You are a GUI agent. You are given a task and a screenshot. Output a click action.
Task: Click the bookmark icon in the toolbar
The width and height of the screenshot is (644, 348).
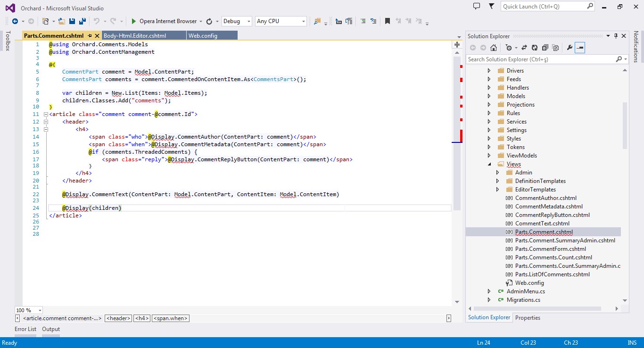pyautogui.click(x=387, y=21)
